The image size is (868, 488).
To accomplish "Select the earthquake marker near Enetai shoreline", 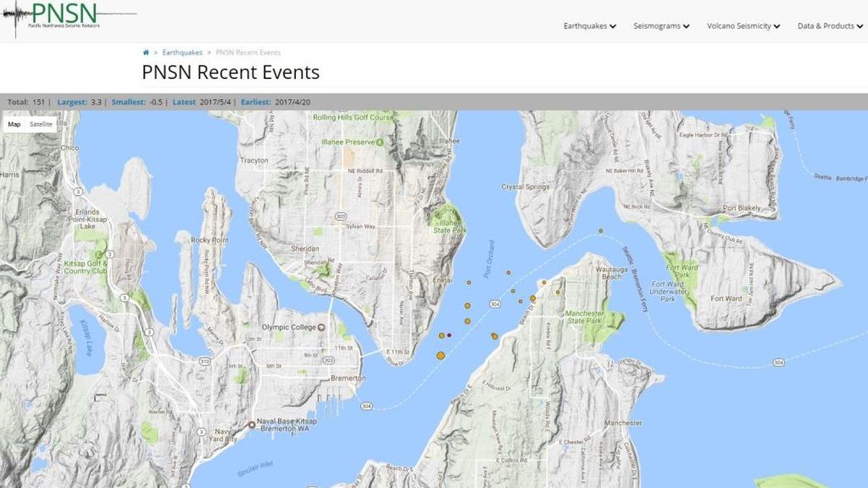I will pos(468,282).
